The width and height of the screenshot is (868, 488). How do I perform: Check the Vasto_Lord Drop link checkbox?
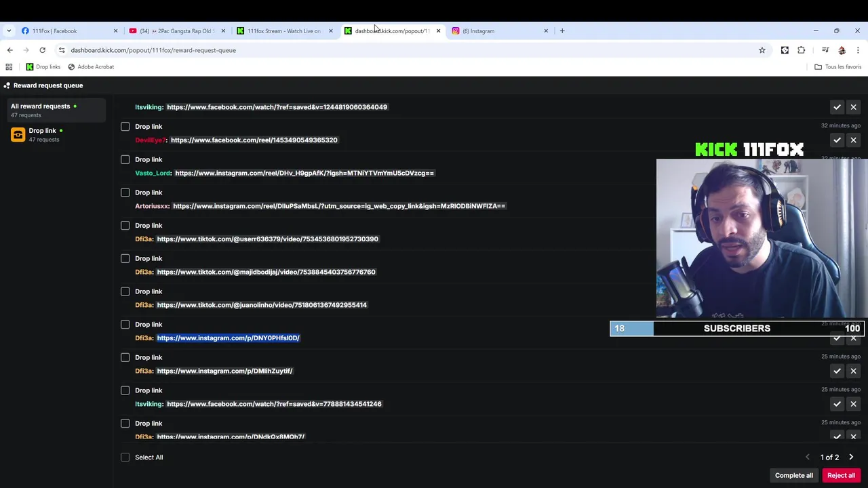tap(125, 159)
